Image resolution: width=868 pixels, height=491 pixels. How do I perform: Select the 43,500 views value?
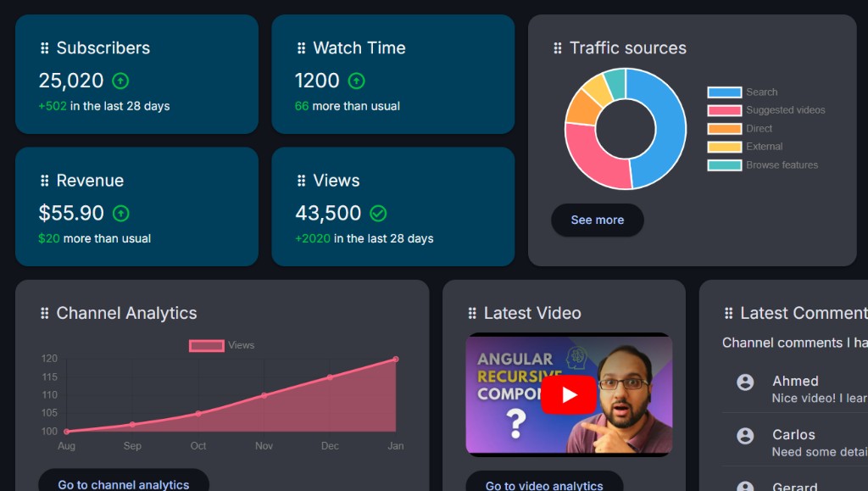point(328,213)
